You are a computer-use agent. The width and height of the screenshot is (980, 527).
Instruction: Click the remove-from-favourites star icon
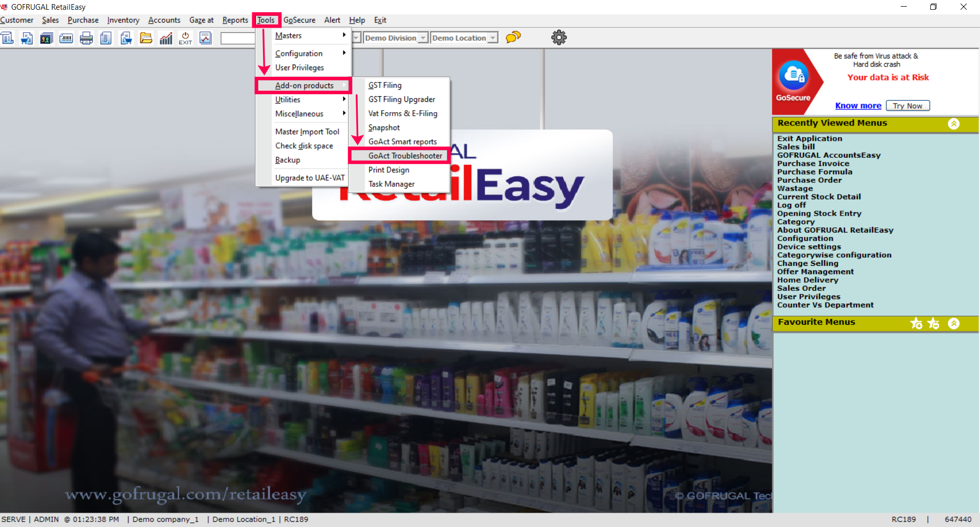(x=933, y=323)
